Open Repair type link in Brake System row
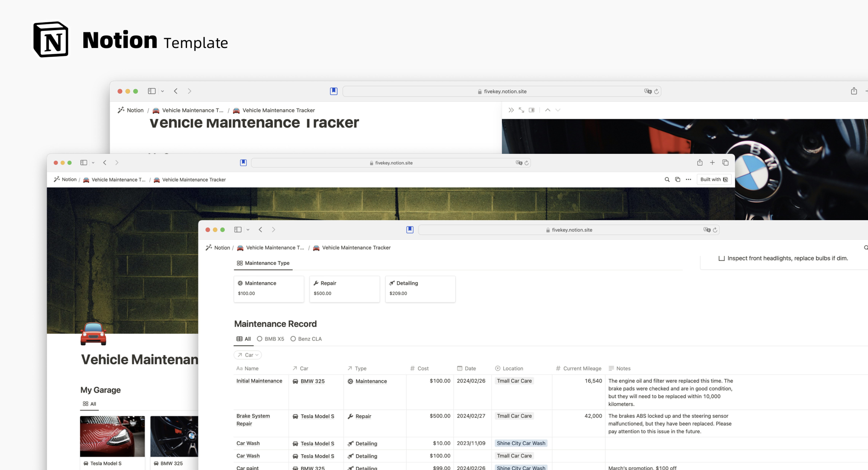The image size is (868, 470). [359, 416]
